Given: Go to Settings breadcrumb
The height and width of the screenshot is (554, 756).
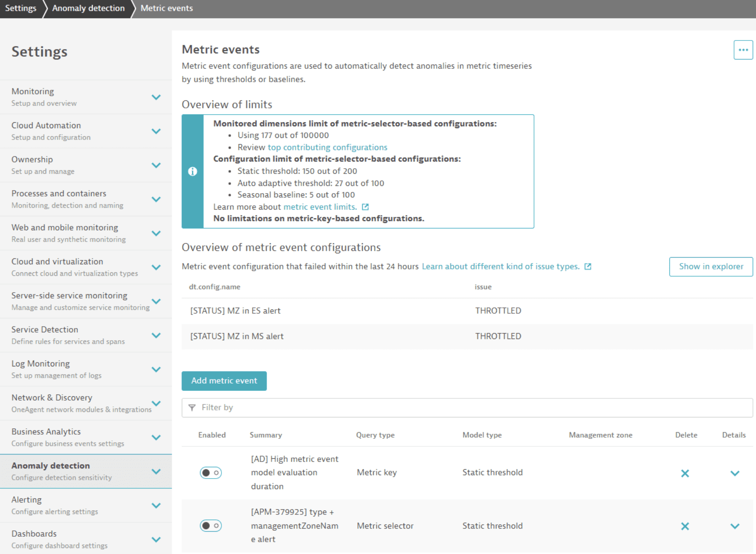Looking at the screenshot, I should click(x=20, y=8).
